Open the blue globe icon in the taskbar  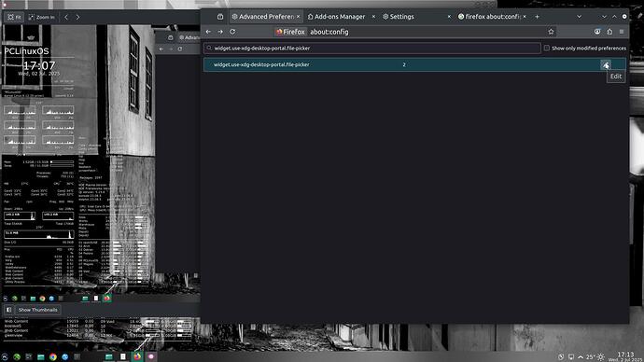coord(65,357)
